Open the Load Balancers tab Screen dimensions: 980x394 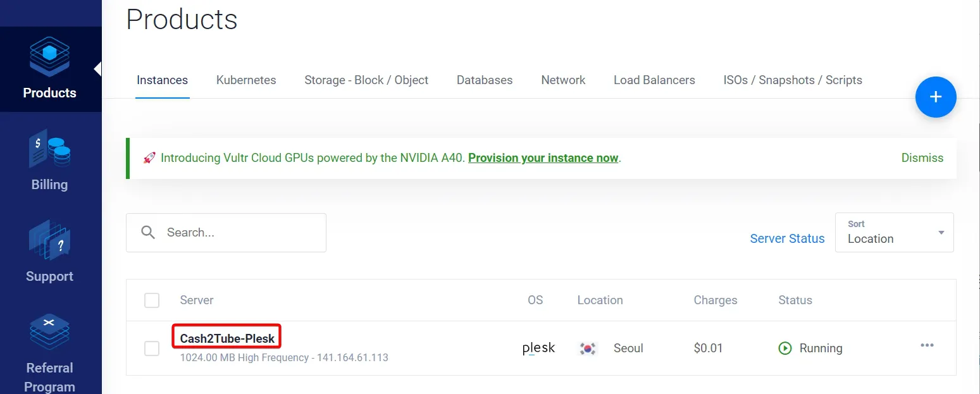pyautogui.click(x=654, y=80)
